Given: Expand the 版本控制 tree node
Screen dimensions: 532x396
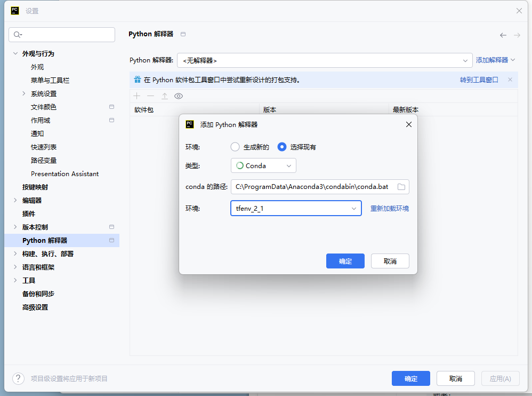Looking at the screenshot, I should (x=15, y=226).
